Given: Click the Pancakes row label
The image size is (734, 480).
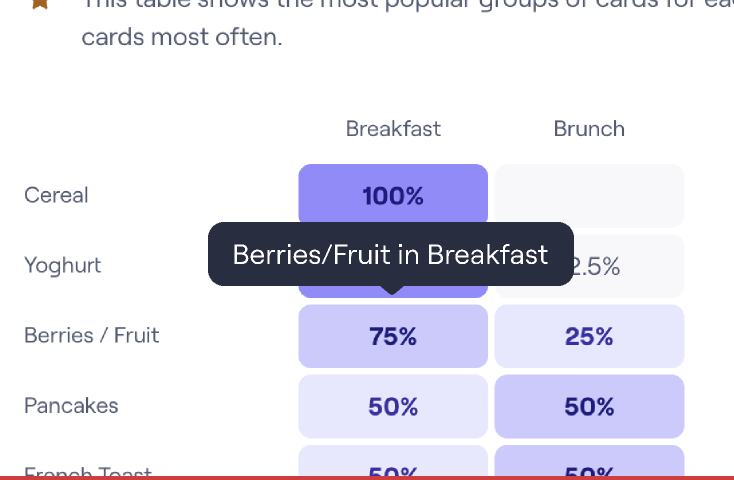Looking at the screenshot, I should [71, 406].
